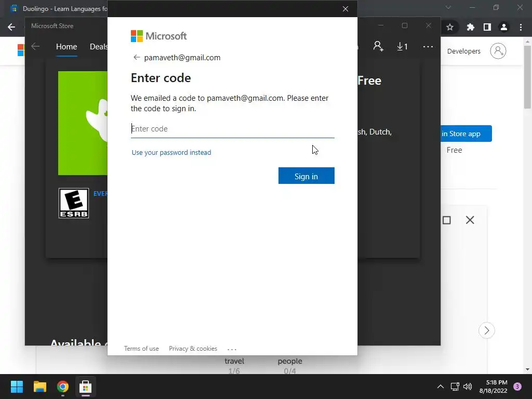The image size is (532, 399).
Task: Open Privacy & cookies link
Action: 193,349
